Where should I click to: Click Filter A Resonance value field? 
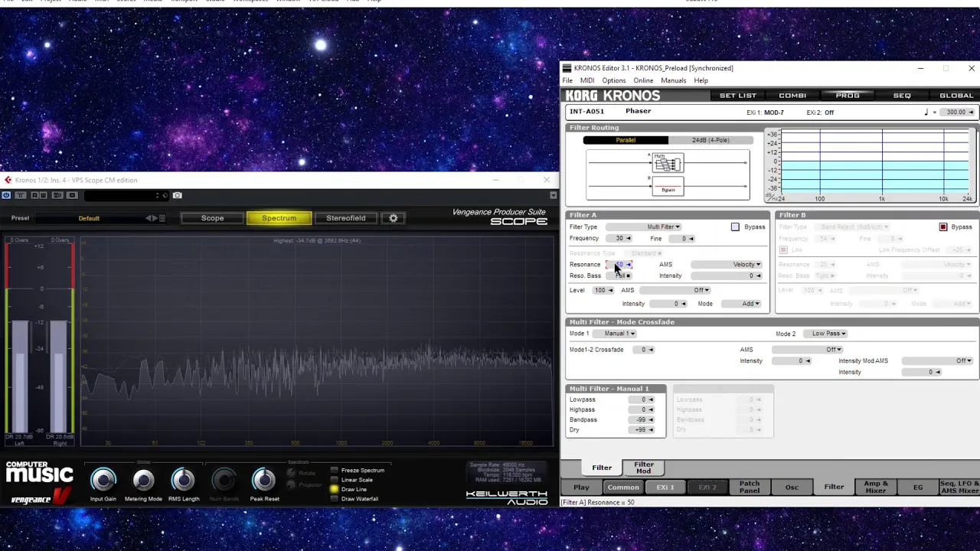[619, 265]
